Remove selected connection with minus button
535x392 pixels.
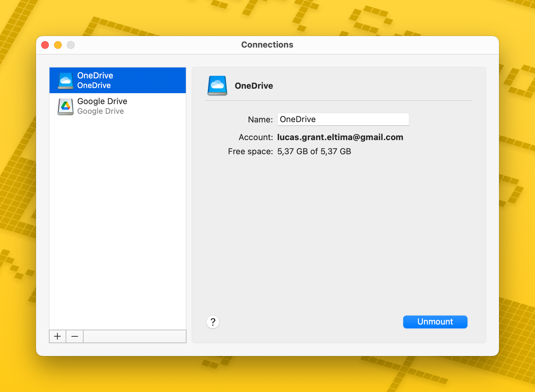75,336
